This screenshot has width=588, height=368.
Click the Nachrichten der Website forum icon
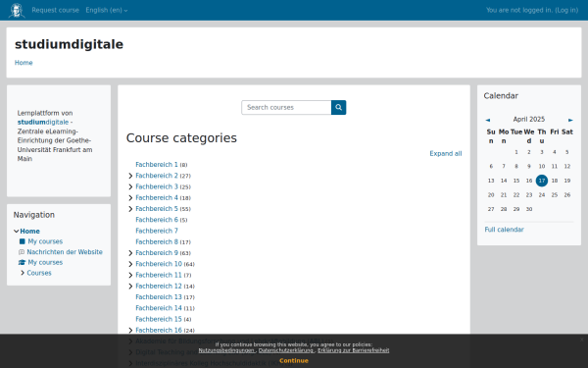(x=22, y=252)
